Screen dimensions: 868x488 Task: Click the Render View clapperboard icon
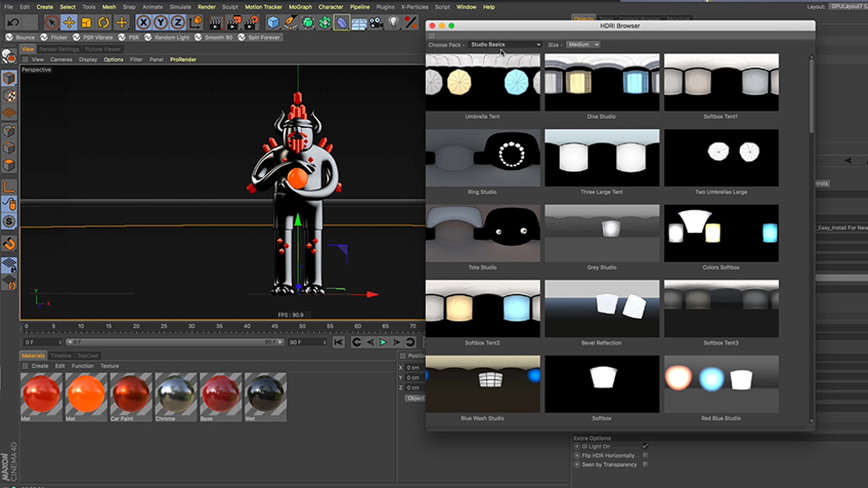tap(216, 23)
